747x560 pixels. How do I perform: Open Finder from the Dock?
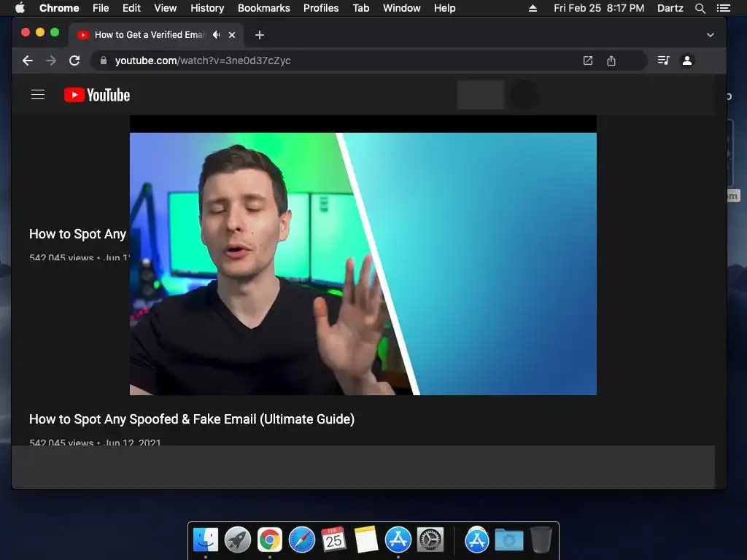coord(206,540)
